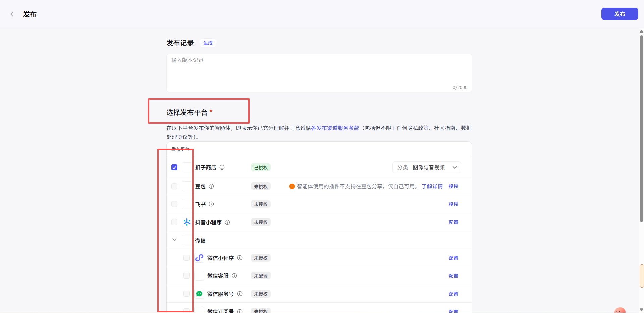Click the orange warning icon in 豆包 row
644x313 pixels.
pyautogui.click(x=292, y=186)
